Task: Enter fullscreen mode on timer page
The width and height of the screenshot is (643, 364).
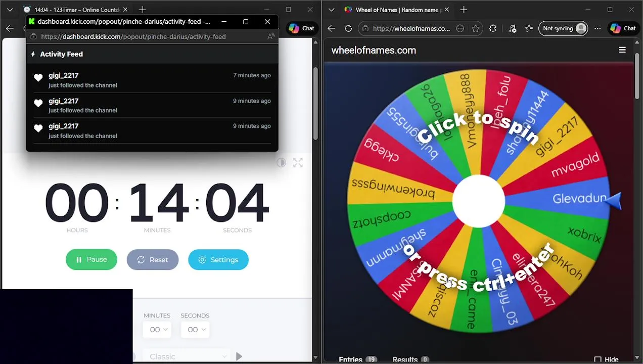Action: (x=298, y=162)
